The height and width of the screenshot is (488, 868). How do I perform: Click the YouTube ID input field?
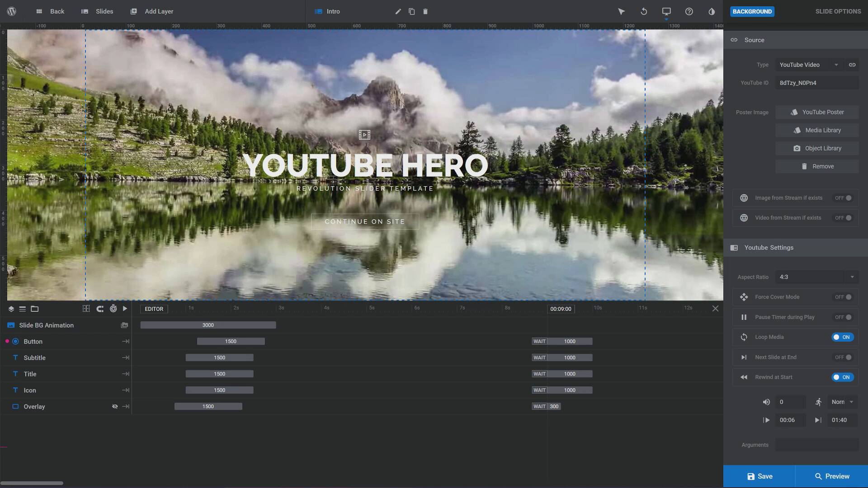click(817, 83)
